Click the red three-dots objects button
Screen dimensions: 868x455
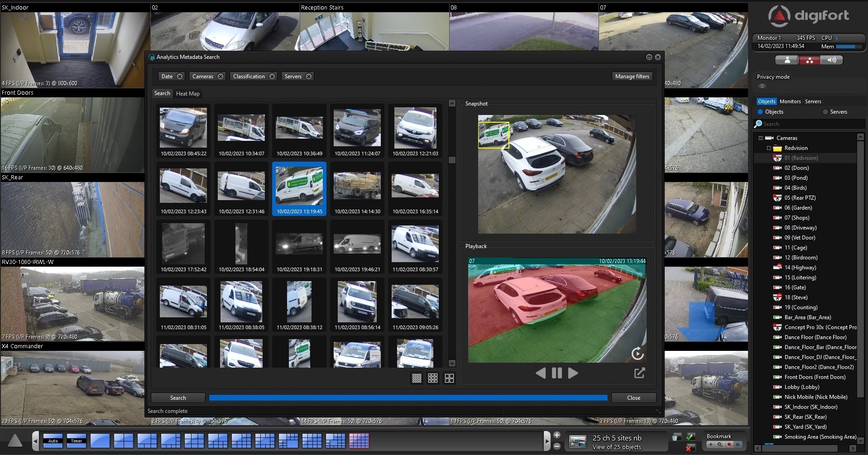(809, 60)
